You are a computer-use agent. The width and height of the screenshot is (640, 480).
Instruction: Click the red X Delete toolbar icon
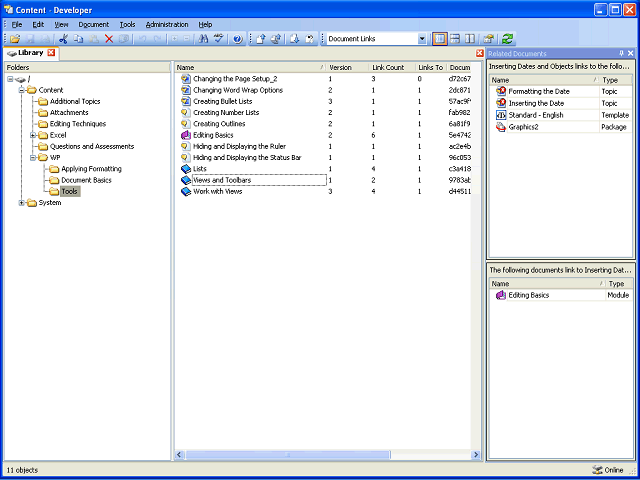(x=109, y=39)
